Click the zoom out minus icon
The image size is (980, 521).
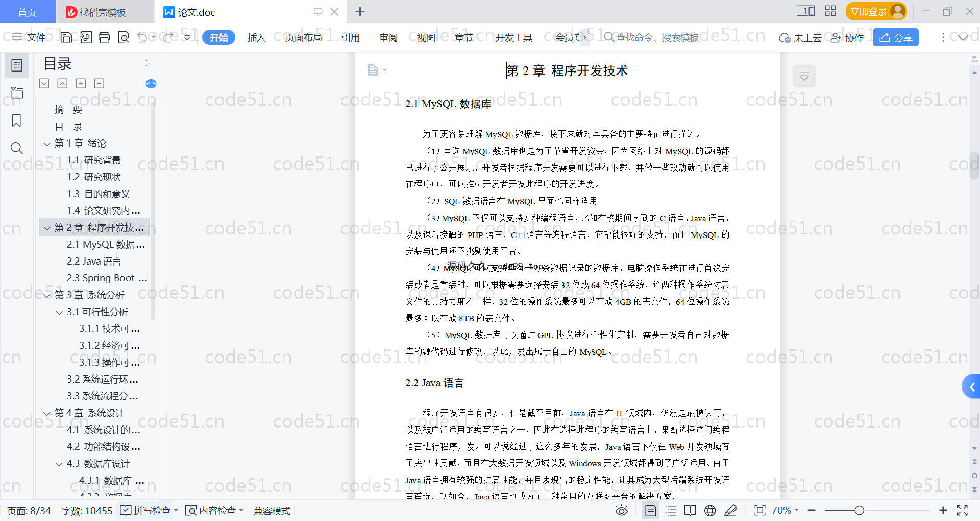[x=812, y=510]
